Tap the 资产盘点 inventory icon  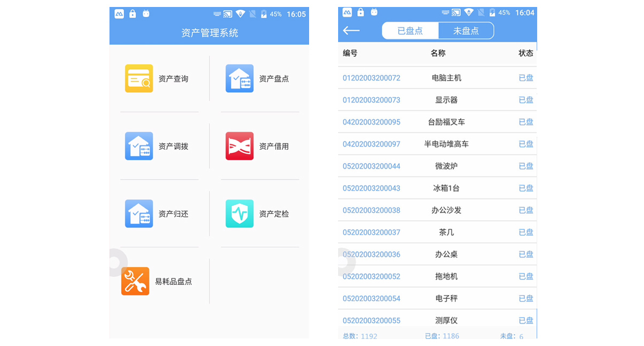coord(239,78)
